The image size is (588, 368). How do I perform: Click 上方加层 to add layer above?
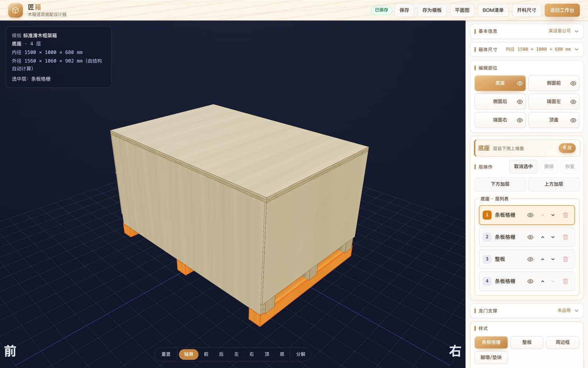553,184
